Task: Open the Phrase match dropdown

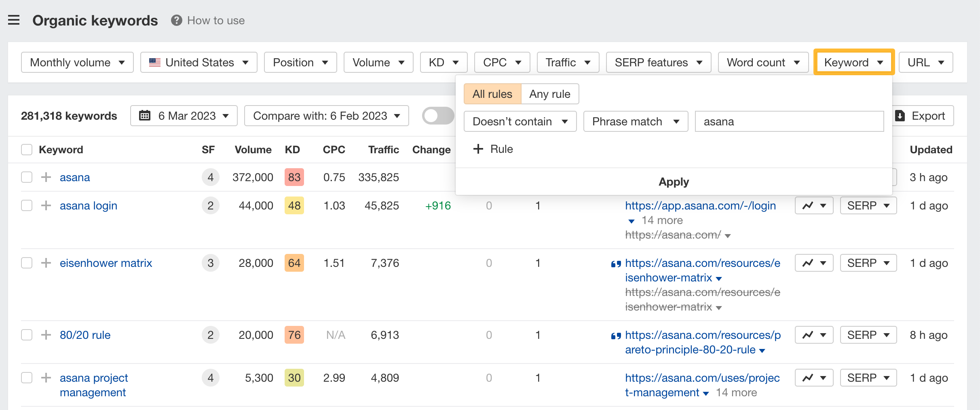Action: 636,121
